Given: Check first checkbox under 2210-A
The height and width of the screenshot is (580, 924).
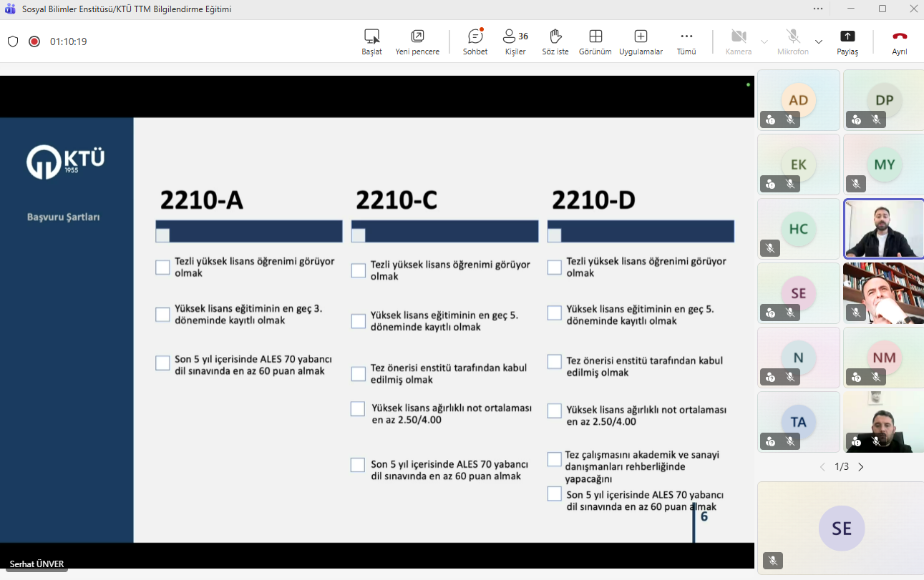Looking at the screenshot, I should click(162, 267).
